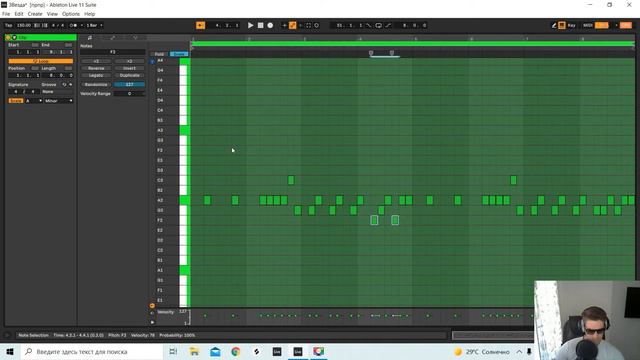Viewport: 640px width, 360px height.
Task: Start playback with the Play button
Action: (x=250, y=25)
